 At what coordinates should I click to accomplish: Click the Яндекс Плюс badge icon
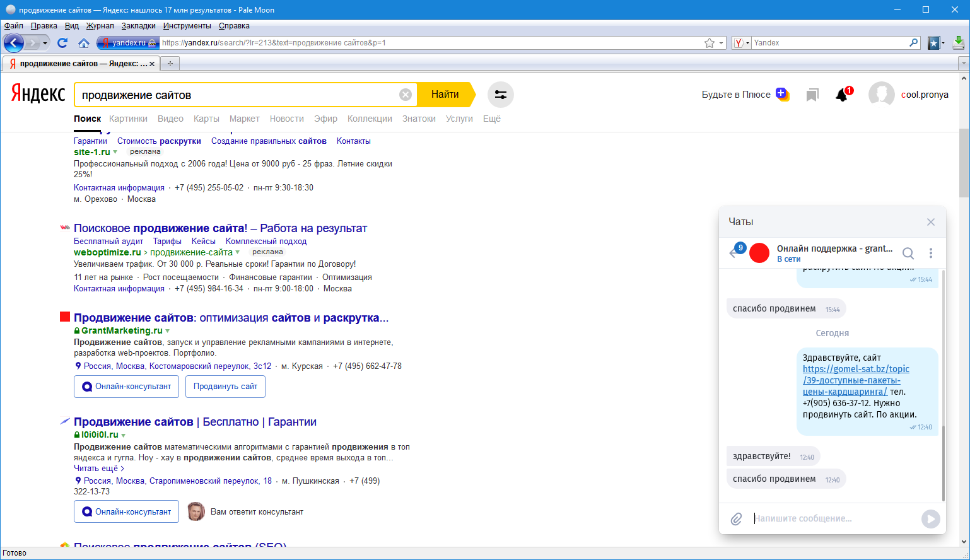coord(782,94)
